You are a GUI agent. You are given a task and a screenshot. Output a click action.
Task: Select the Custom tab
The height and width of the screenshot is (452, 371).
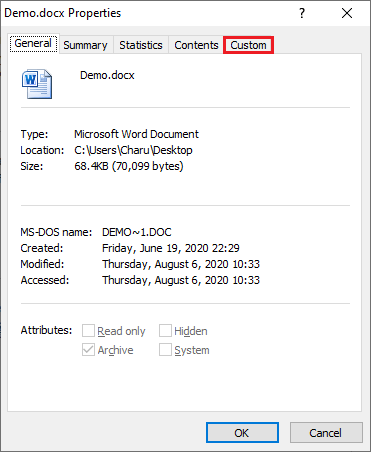[248, 45]
